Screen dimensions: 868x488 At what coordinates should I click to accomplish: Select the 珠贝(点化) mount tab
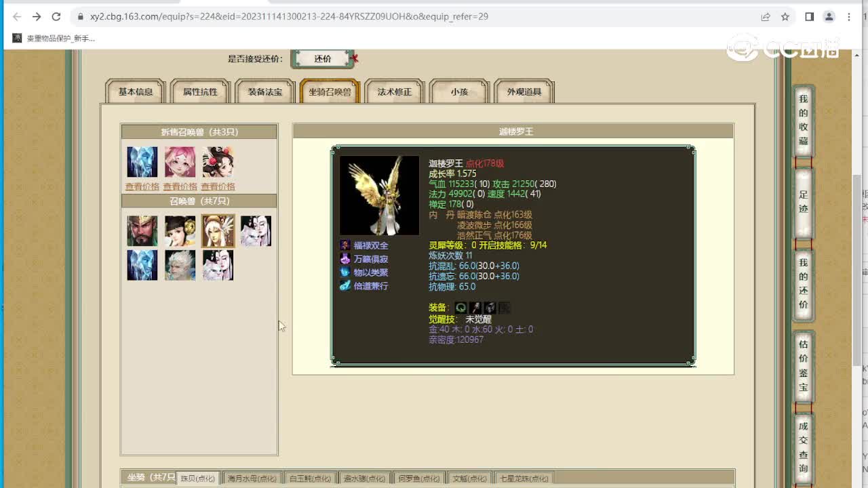[x=198, y=478]
